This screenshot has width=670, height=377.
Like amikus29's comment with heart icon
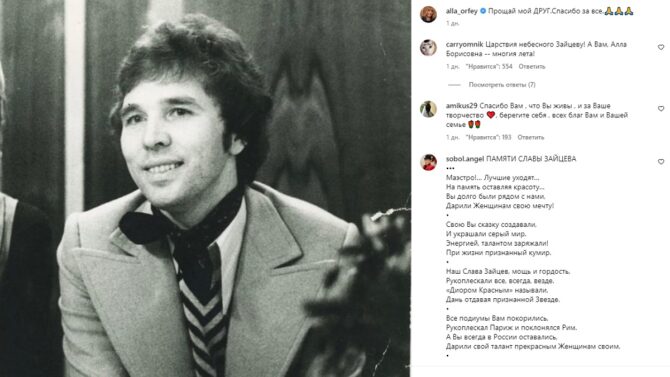click(661, 109)
